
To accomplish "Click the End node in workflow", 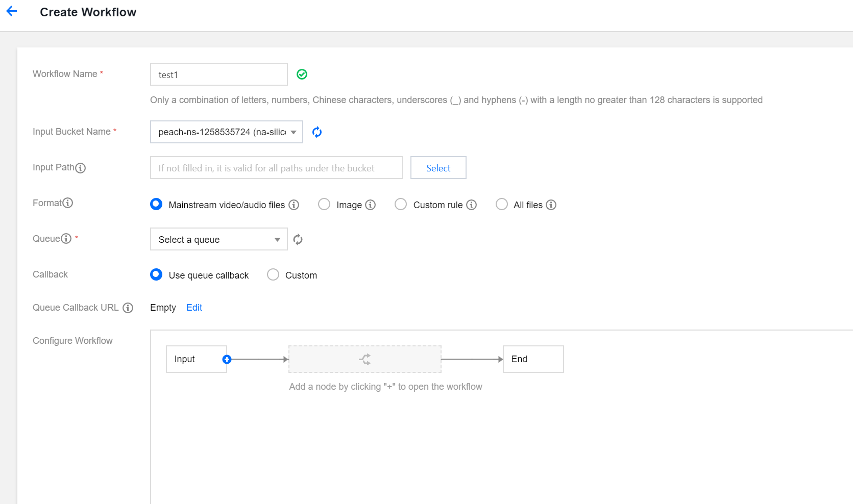I will coord(533,359).
